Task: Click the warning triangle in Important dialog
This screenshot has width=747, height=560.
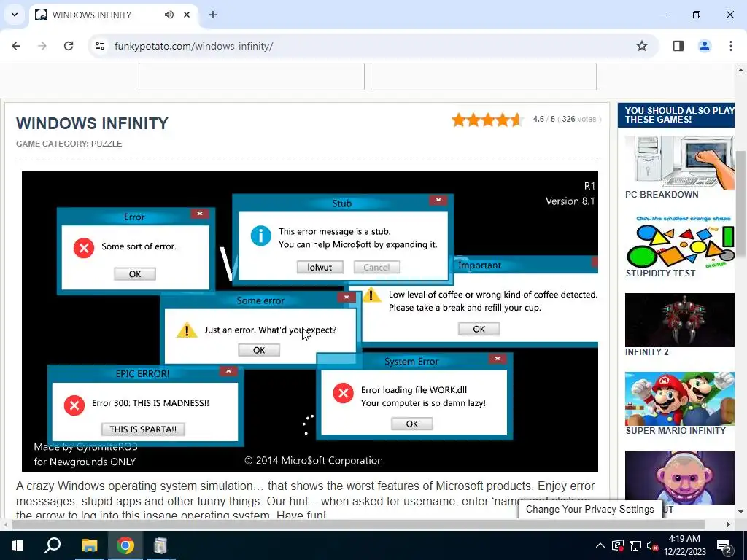Action: click(371, 295)
